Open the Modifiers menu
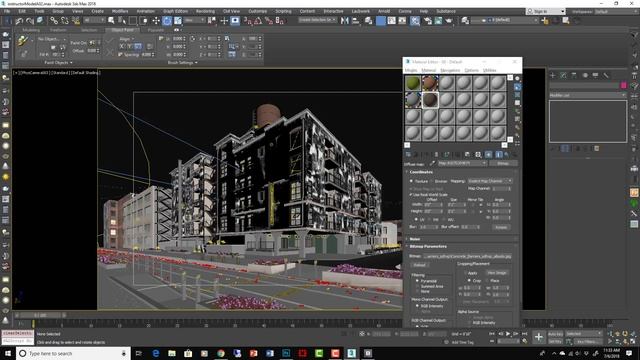This screenshot has width=640, height=360. (120, 11)
